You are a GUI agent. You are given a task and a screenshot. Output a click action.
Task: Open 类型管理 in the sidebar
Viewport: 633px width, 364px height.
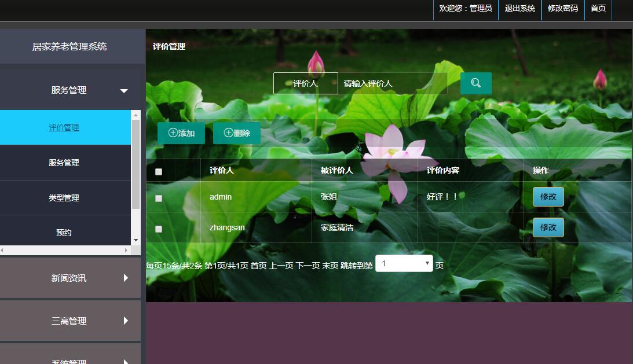pos(65,198)
